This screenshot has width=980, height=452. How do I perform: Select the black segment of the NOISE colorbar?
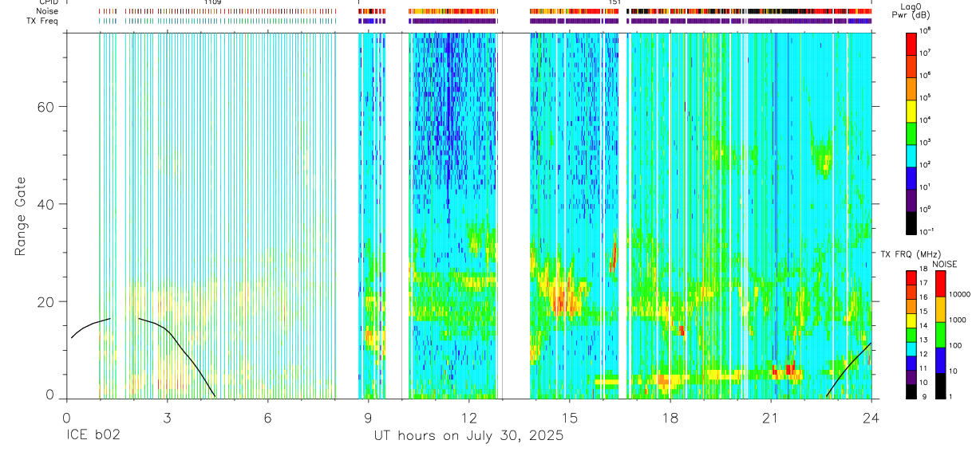(939, 385)
